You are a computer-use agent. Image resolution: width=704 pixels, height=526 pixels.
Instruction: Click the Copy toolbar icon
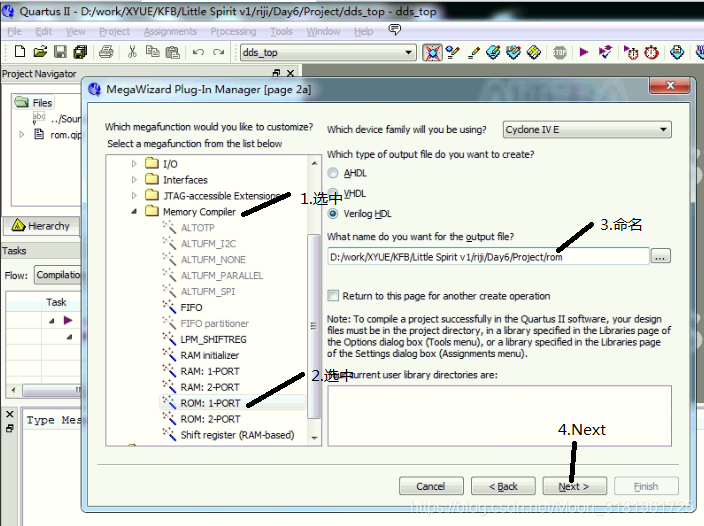(x=152, y=52)
